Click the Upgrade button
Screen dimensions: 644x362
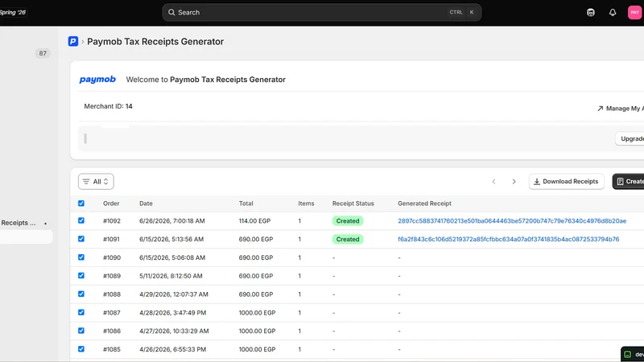tap(630, 138)
